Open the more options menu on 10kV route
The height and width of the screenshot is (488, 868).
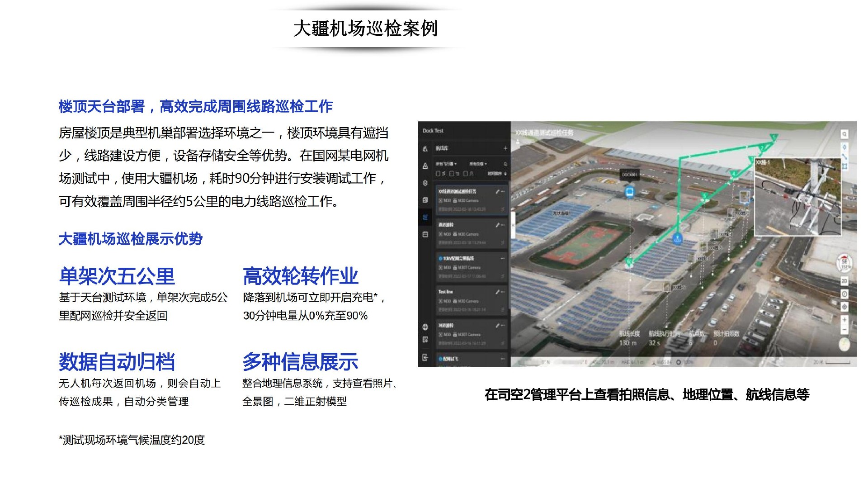[x=502, y=258]
